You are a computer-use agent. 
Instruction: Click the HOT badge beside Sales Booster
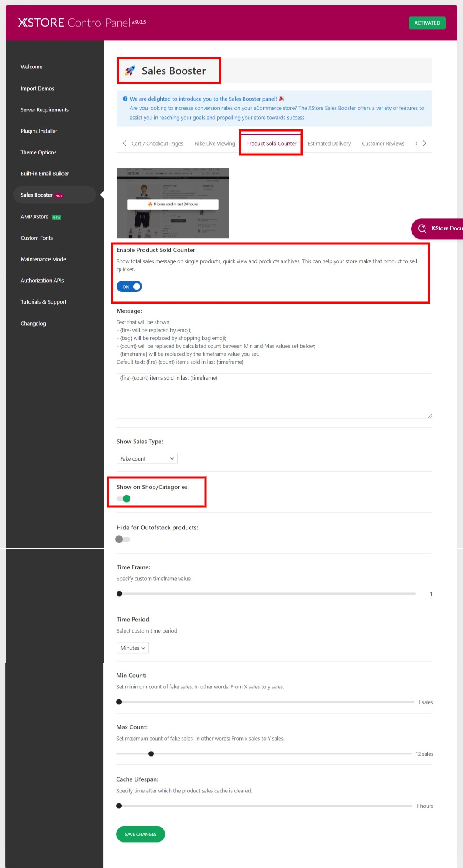[59, 195]
